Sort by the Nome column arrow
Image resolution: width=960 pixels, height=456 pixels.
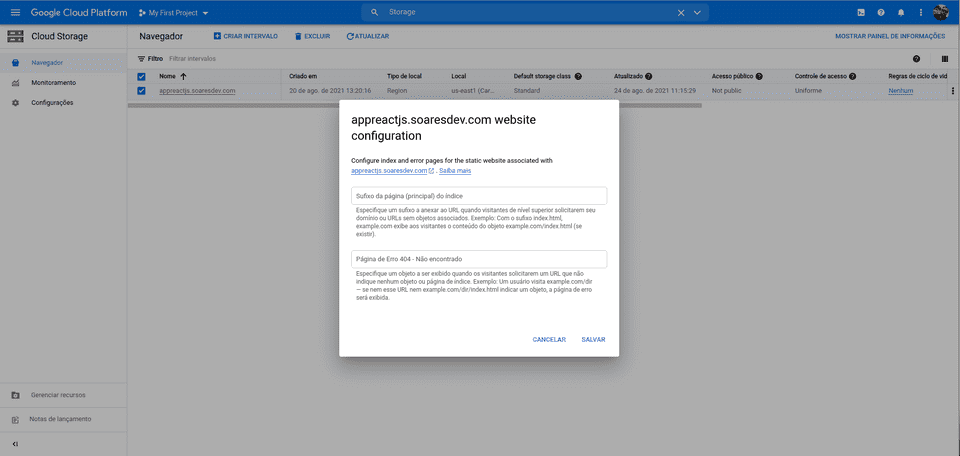click(x=184, y=76)
